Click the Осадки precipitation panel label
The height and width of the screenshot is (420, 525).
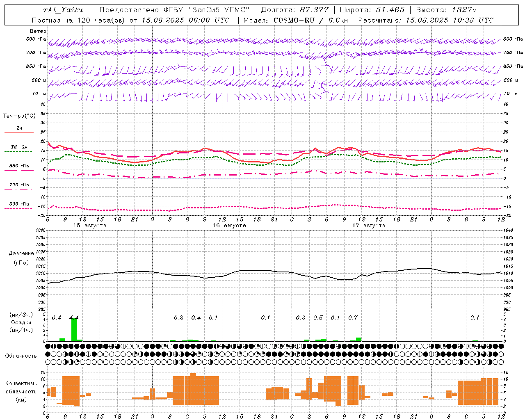coord(21,322)
